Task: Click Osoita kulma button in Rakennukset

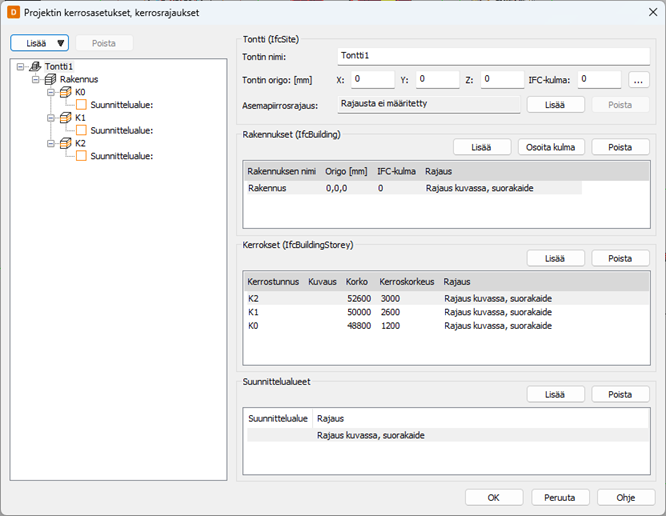Action: [x=550, y=147]
